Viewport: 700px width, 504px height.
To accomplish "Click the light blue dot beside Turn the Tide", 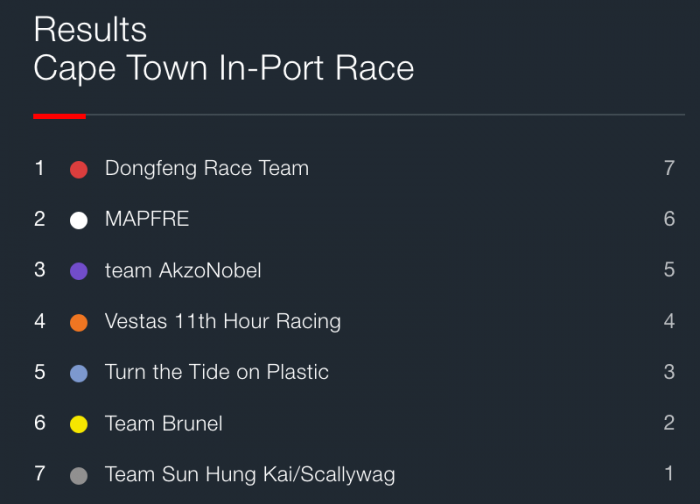I will click(x=79, y=373).
